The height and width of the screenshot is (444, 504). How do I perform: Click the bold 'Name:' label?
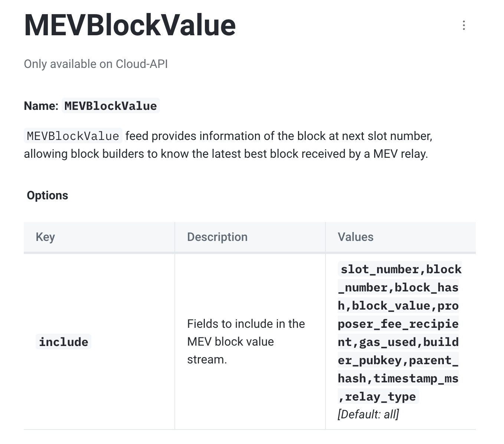(41, 106)
